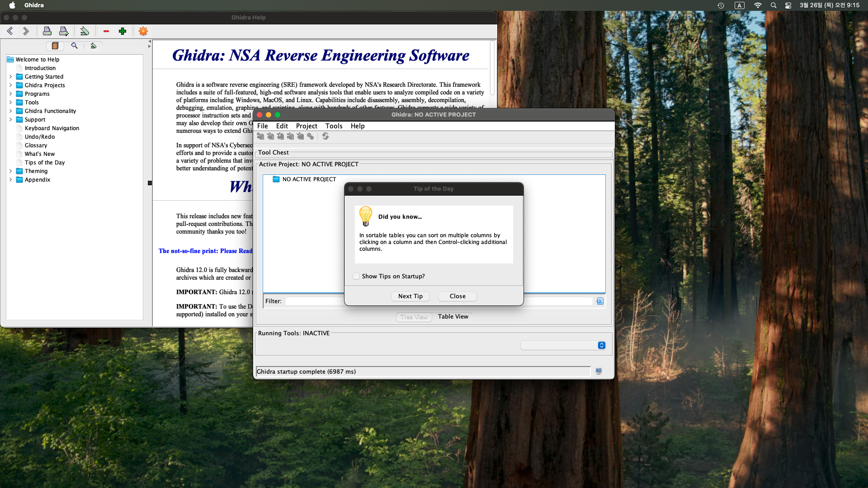This screenshot has height=488, width=868.
Task: Toggle the Show Tips on Startup checkbox
Action: [x=356, y=276]
